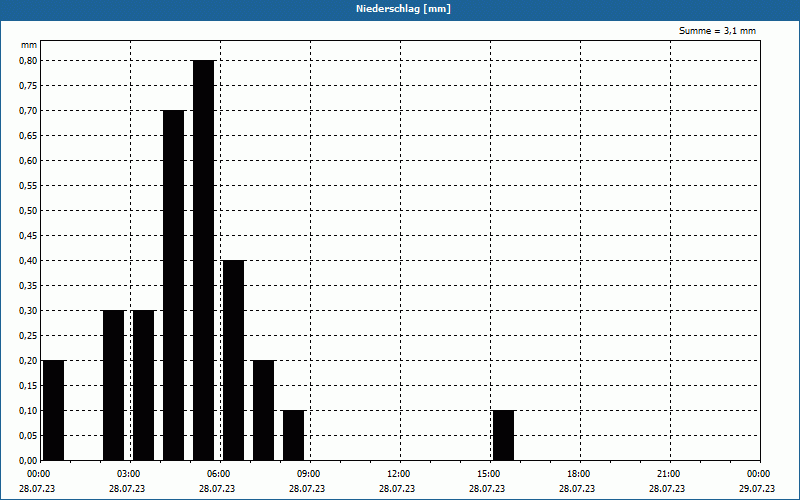Click the 15:00 time label
This screenshot has width=800, height=500.
(x=489, y=474)
